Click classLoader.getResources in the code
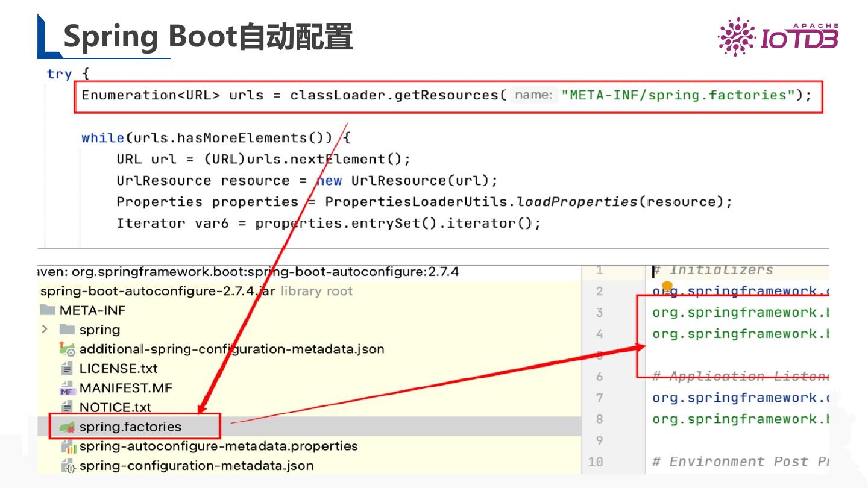Screen dimensions: 868x488 point(394,95)
